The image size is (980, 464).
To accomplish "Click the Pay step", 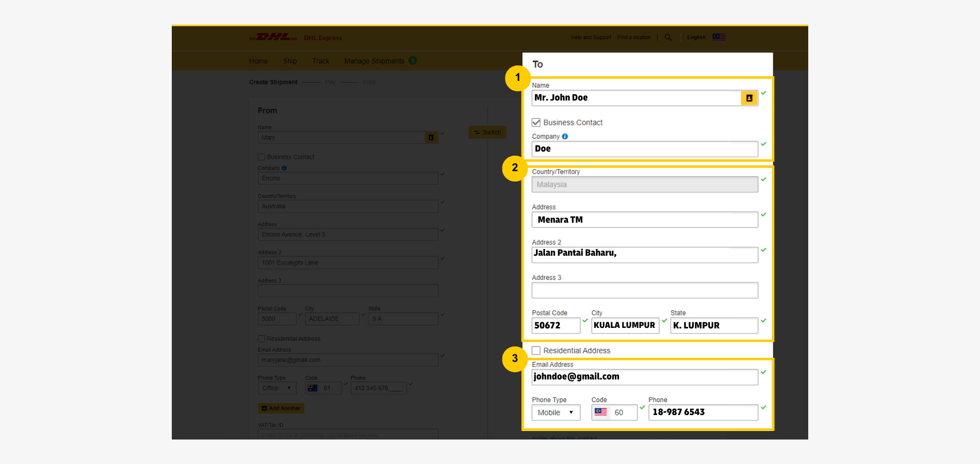I will [x=330, y=82].
